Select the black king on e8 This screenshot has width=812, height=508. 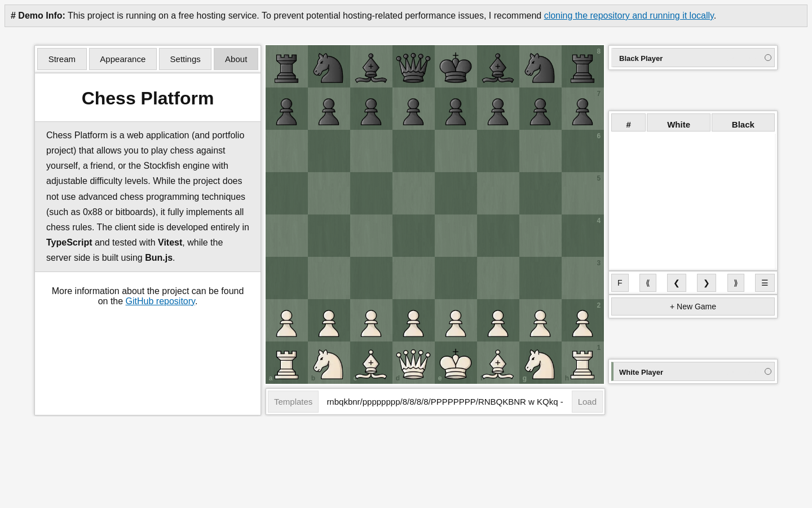(456, 67)
